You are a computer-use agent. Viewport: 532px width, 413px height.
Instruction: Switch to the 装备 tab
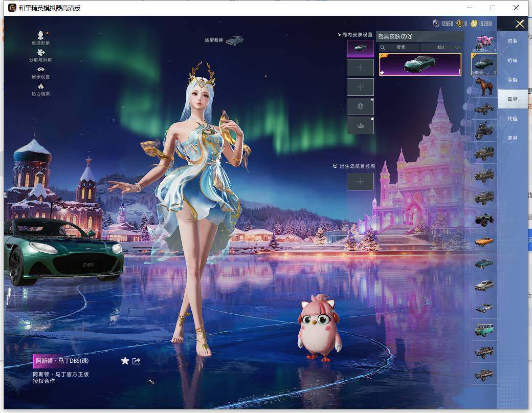pyautogui.click(x=512, y=80)
